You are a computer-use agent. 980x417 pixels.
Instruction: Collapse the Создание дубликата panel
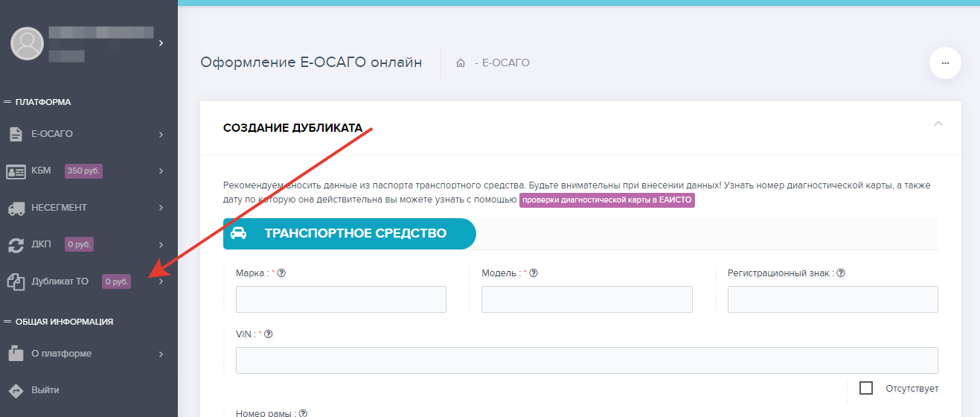(938, 123)
